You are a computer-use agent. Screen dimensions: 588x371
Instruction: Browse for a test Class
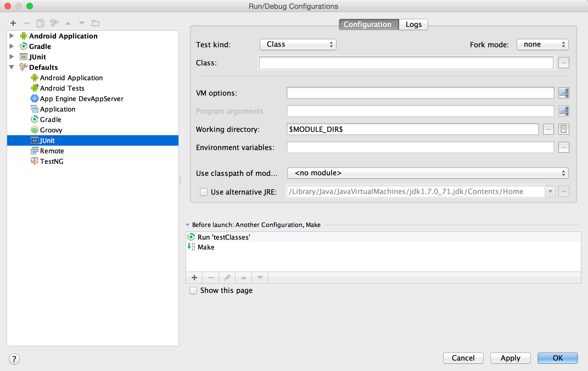(x=564, y=63)
